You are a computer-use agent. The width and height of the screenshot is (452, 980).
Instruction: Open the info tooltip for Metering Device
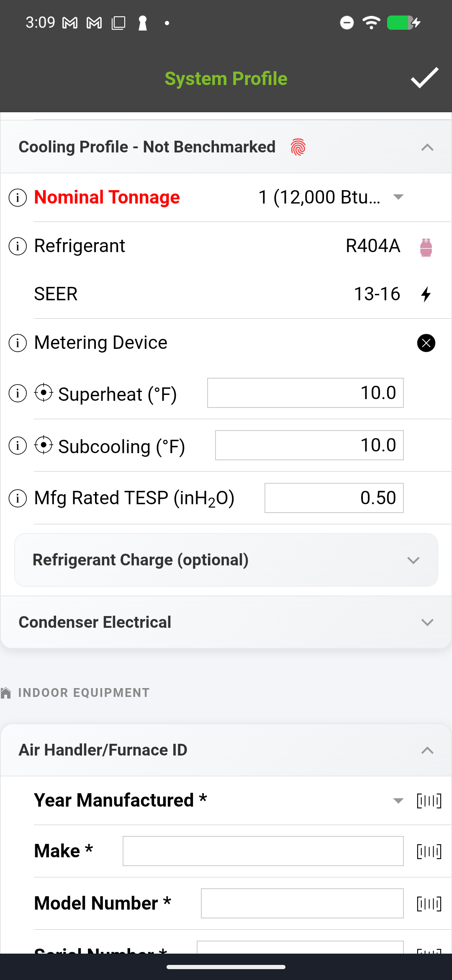click(x=17, y=343)
